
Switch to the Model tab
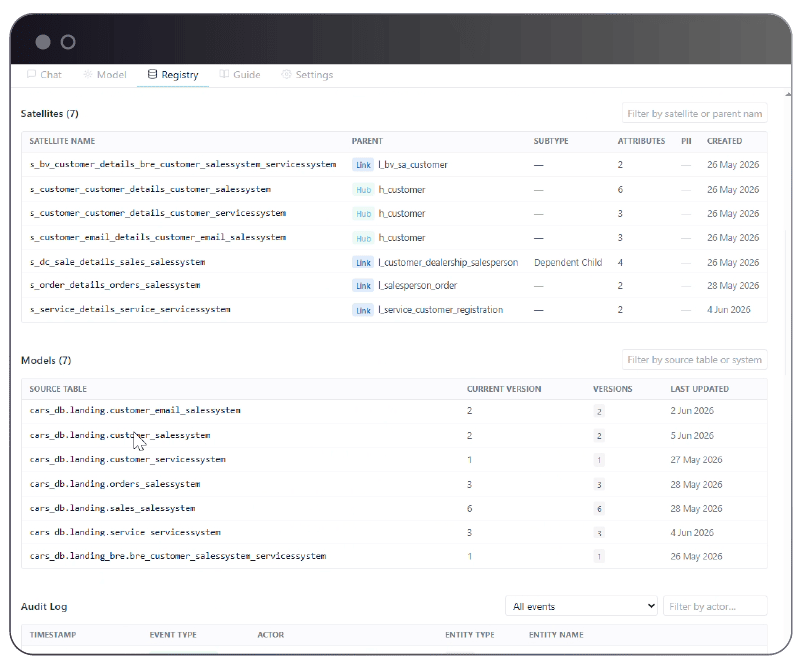[105, 75]
